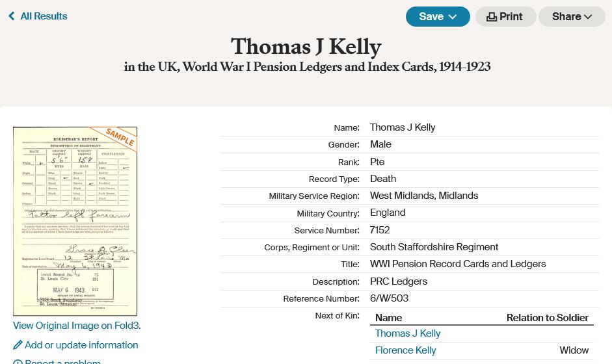
Task: Click the back chevron beside All Results
Action: point(12,16)
